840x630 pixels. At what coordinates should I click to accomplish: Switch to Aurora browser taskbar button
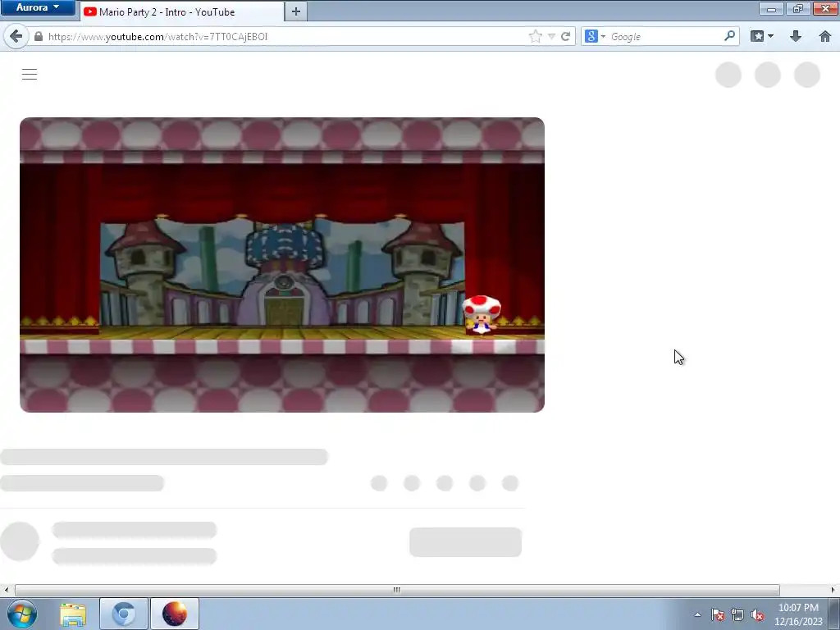coord(175,614)
